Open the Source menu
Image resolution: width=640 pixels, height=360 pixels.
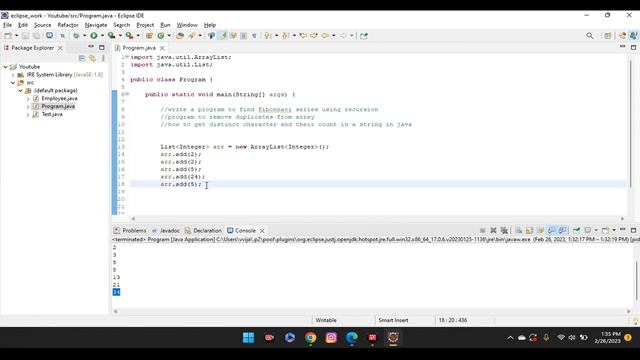pos(42,25)
